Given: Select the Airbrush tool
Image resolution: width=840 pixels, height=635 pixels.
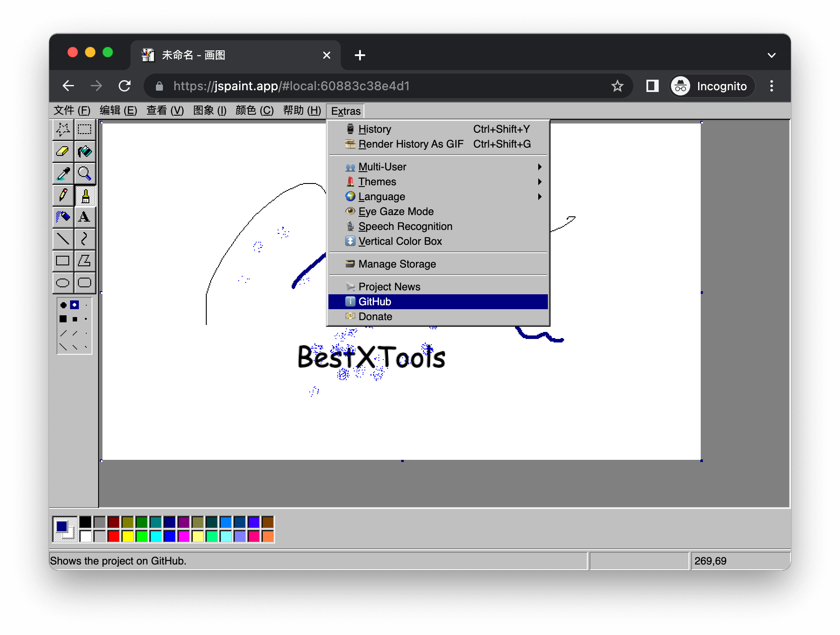Looking at the screenshot, I should 63,217.
